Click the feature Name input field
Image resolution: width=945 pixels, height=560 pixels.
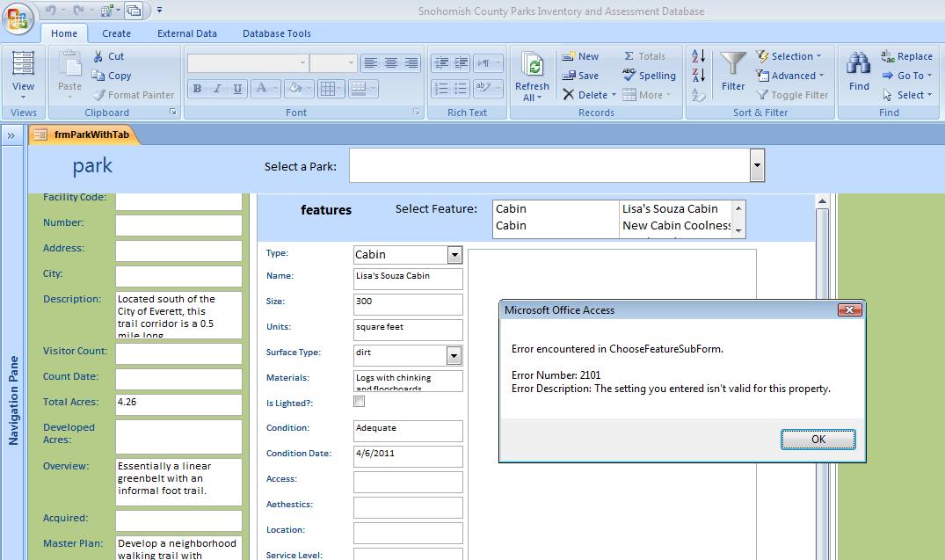click(408, 279)
